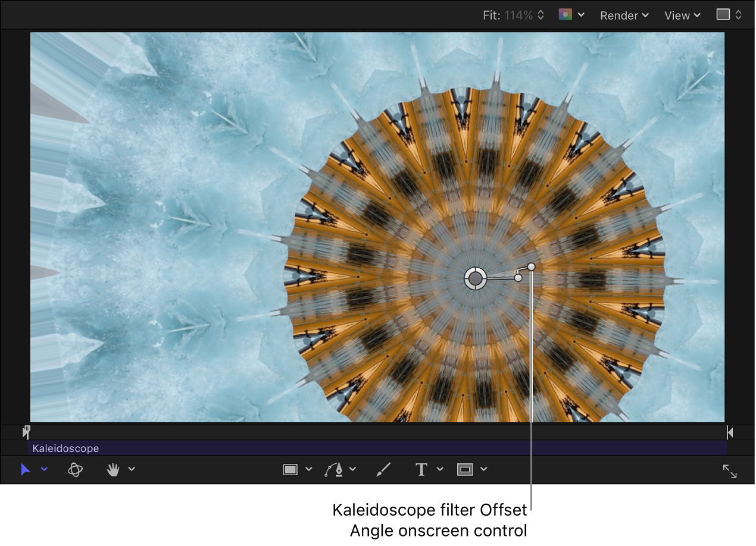Viewport: 756px width, 546px height.
Task: Select the Rectangle shape tool
Action: point(291,469)
